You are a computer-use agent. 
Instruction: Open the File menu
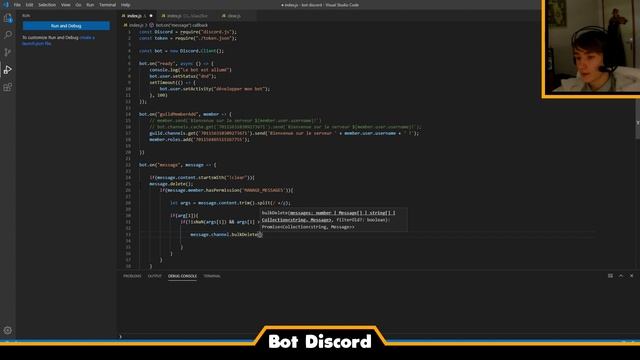click(17, 5)
